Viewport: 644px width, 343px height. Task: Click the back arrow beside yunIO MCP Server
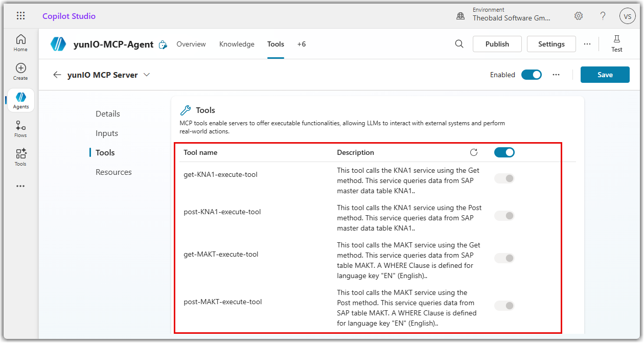57,75
